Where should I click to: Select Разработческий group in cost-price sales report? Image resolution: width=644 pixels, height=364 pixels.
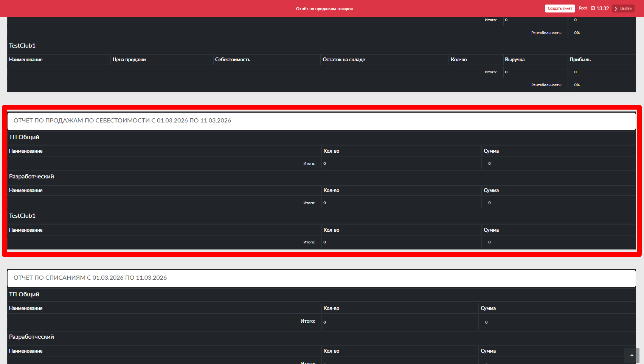pos(31,177)
